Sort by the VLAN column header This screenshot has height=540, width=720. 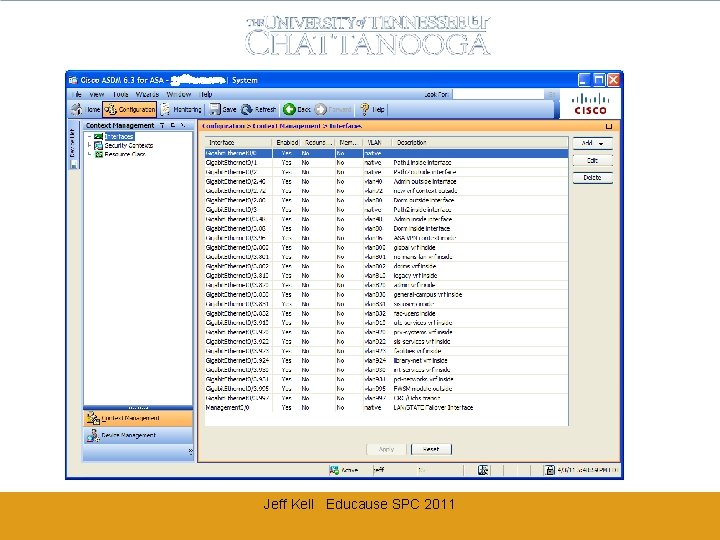coord(376,143)
